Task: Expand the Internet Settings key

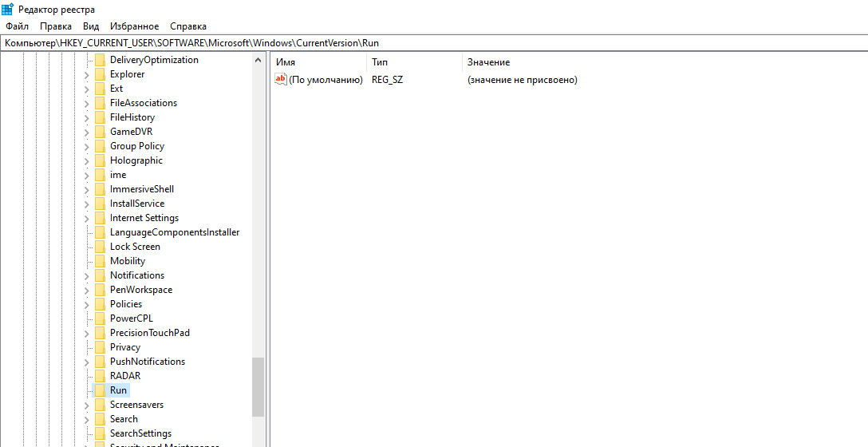Action: [86, 218]
